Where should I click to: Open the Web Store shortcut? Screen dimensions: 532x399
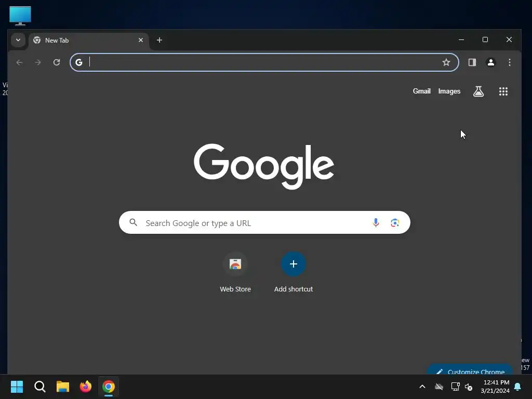point(235,272)
